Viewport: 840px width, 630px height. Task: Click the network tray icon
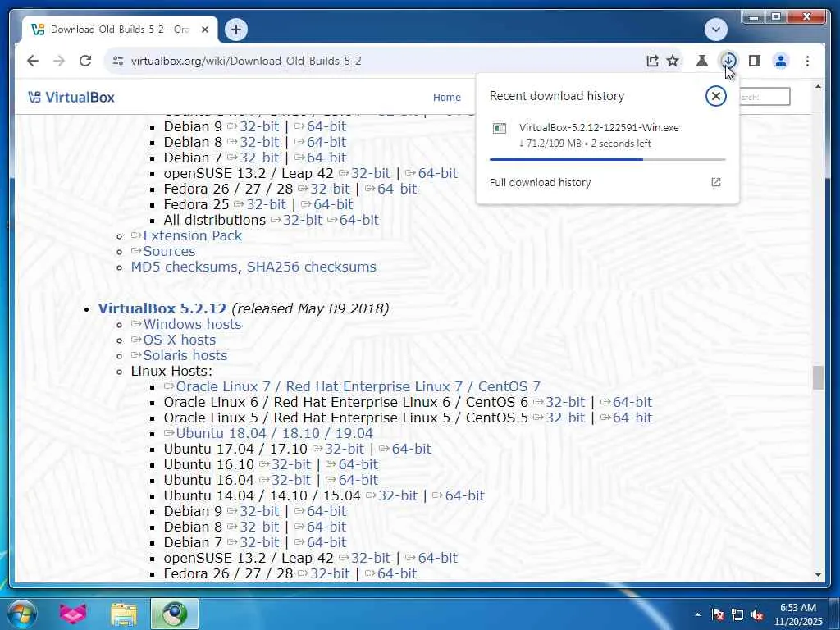coord(737,614)
